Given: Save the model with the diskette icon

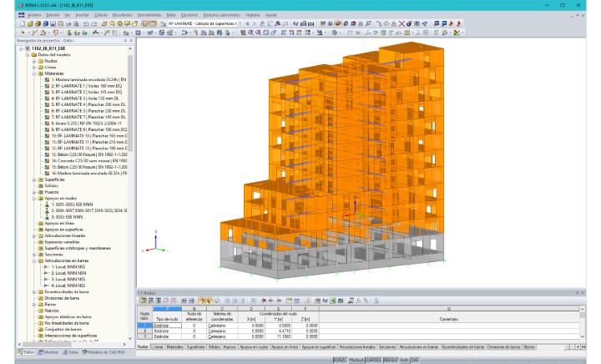Looking at the screenshot, I should [x=53, y=23].
